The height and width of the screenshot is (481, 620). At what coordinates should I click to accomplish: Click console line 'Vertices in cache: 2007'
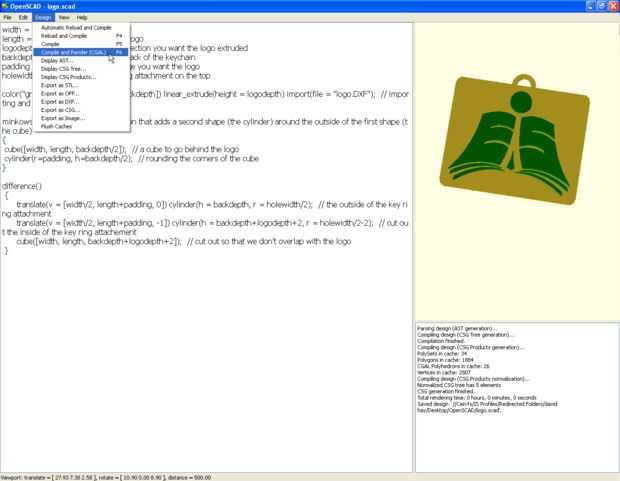click(x=444, y=373)
